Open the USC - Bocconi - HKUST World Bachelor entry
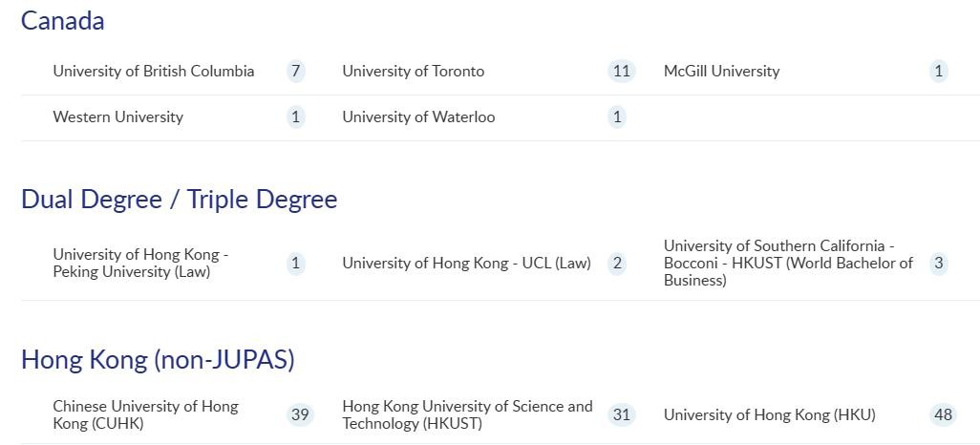 point(788,263)
